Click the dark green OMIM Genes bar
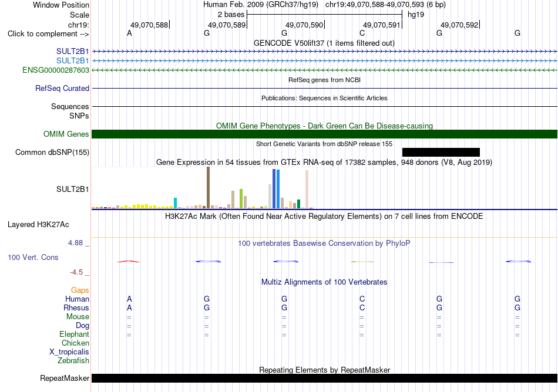Image resolution: width=558 pixels, height=392 pixels. 324,134
